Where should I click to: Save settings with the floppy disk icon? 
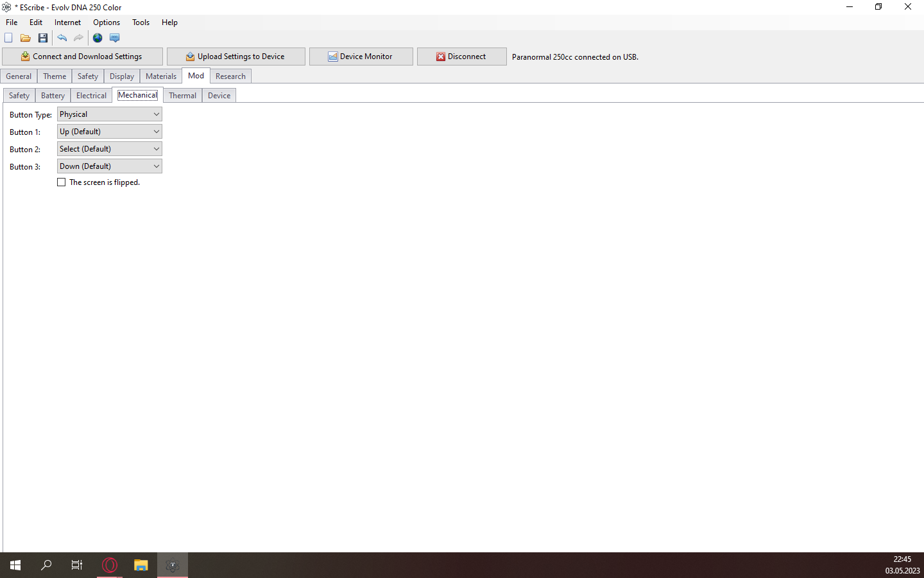(x=43, y=38)
